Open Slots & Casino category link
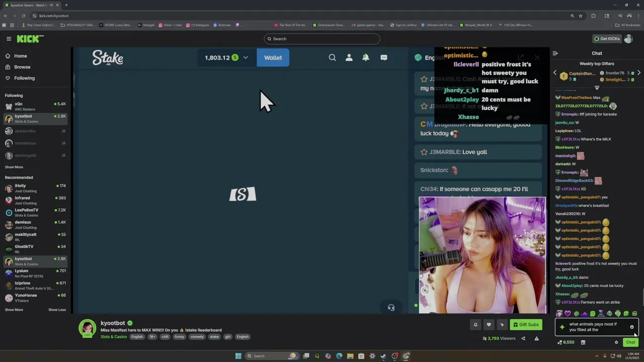 click(114, 337)
